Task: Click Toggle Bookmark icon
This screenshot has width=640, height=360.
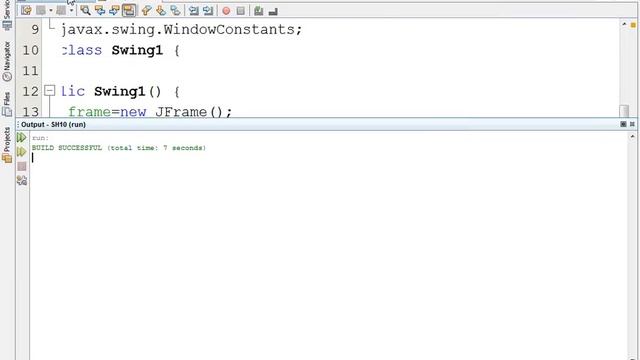Action: [x=176, y=11]
